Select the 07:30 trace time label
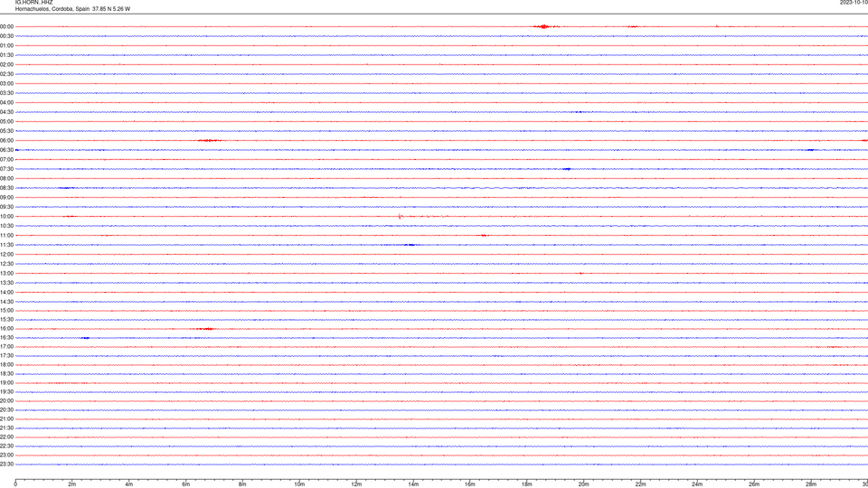Image resolution: width=868 pixels, height=488 pixels. pos(6,169)
